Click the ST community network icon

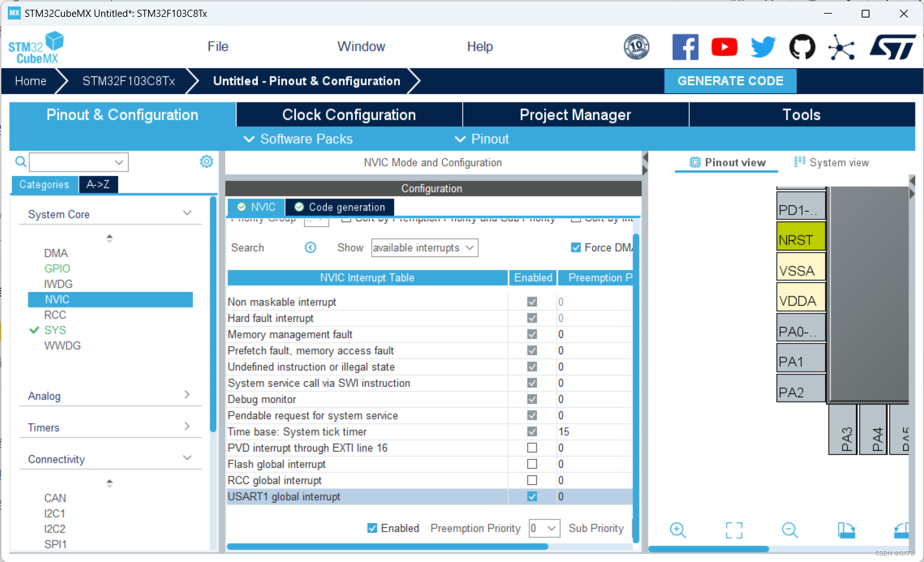842,47
